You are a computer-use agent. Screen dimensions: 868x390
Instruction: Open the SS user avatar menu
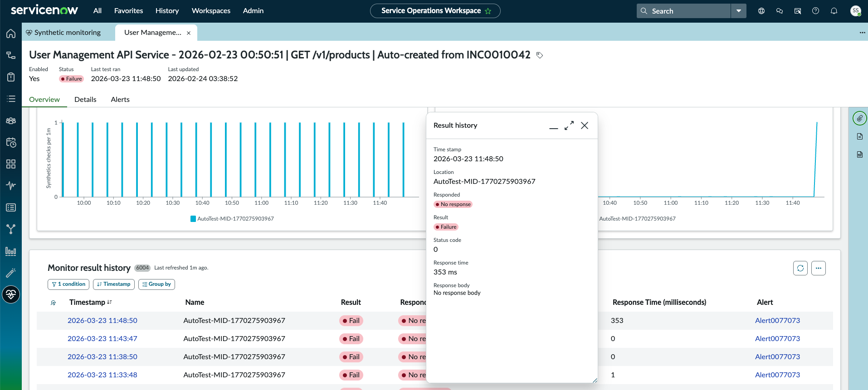[856, 11]
